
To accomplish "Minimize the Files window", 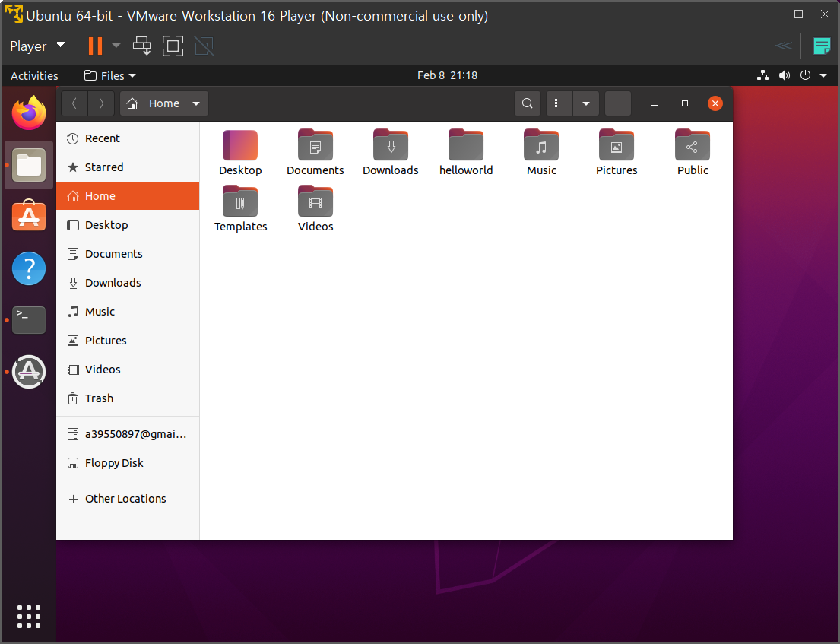I will [x=654, y=103].
